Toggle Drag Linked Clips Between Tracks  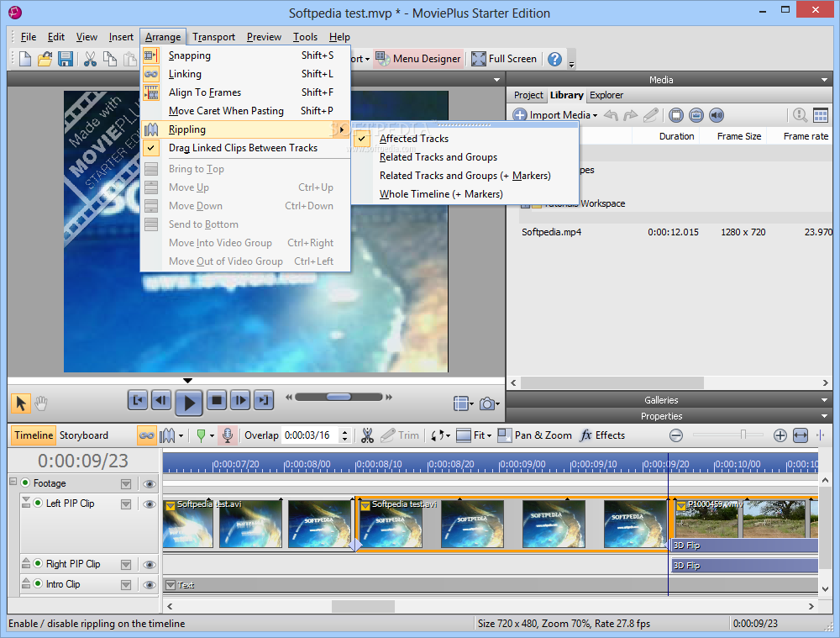coord(245,148)
